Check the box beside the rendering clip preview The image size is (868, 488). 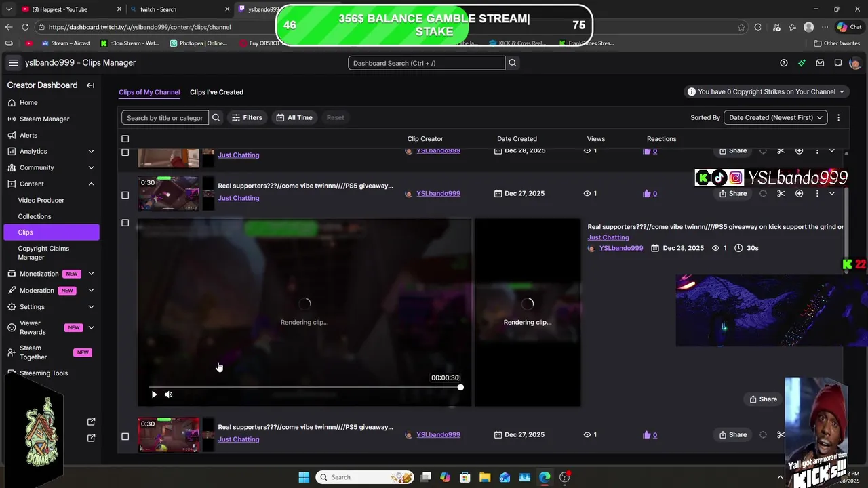[125, 223]
